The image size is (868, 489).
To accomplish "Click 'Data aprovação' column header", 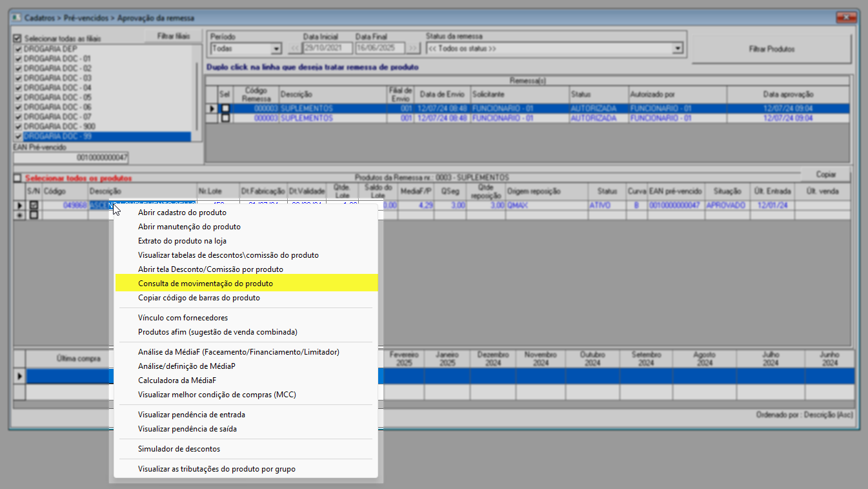I will coord(787,94).
